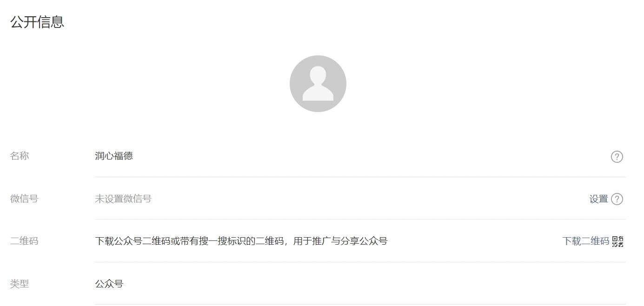
Task: Open the help tooltip next to 设置
Action: tap(617, 199)
